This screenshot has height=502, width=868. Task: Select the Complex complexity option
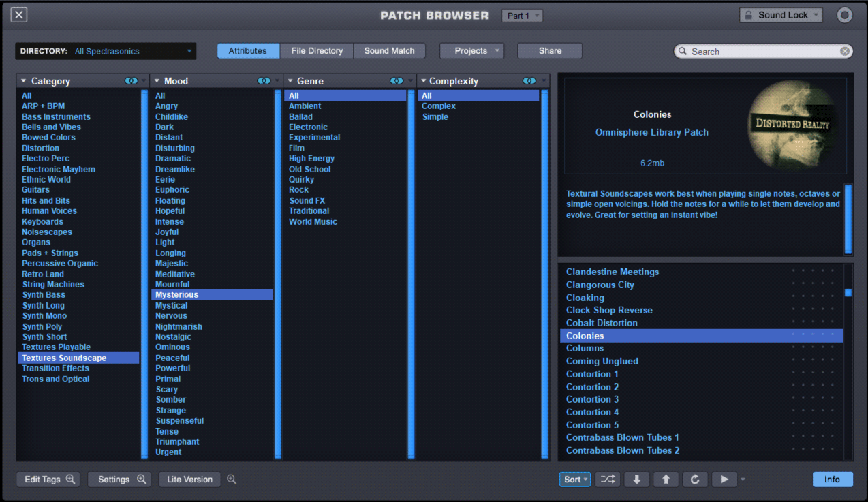point(439,106)
